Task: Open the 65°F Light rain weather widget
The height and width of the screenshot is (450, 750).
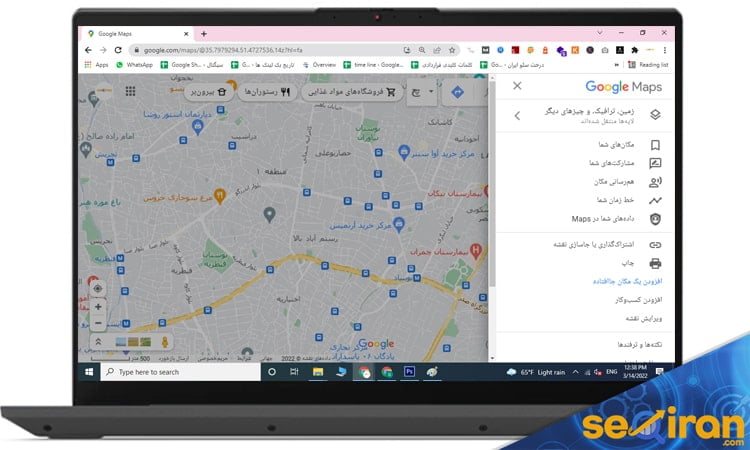Action: pyautogui.click(x=536, y=372)
